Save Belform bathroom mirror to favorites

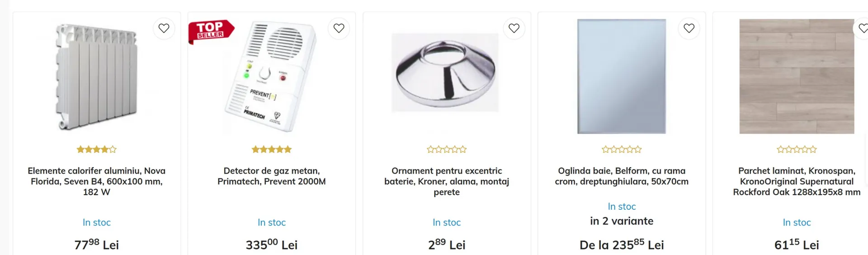tap(689, 28)
